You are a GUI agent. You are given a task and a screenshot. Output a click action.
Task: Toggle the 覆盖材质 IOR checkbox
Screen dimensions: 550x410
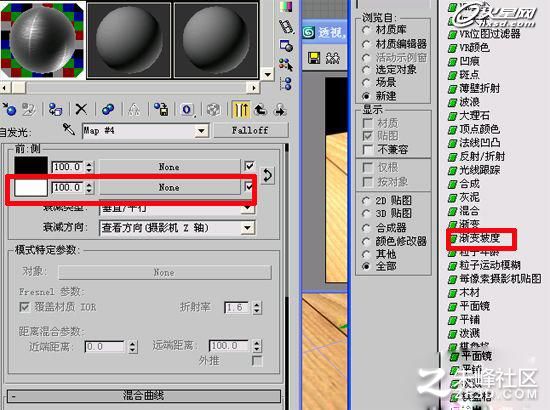[x=24, y=307]
